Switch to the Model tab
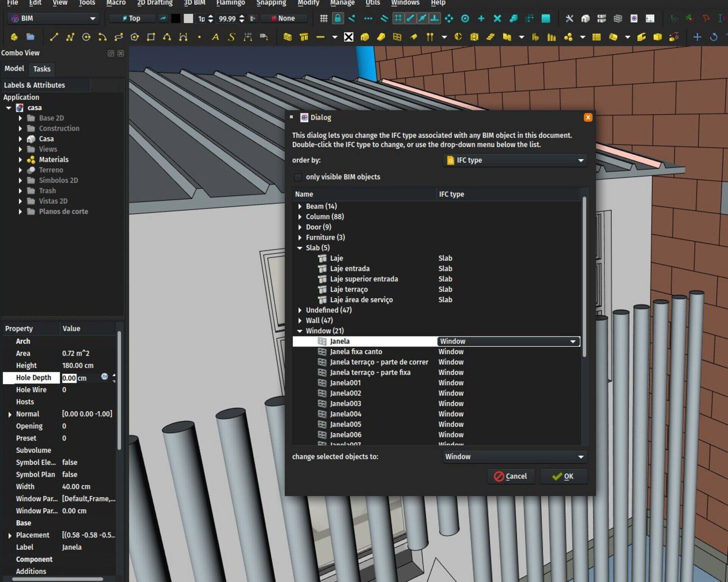This screenshot has width=728, height=582. (14, 69)
